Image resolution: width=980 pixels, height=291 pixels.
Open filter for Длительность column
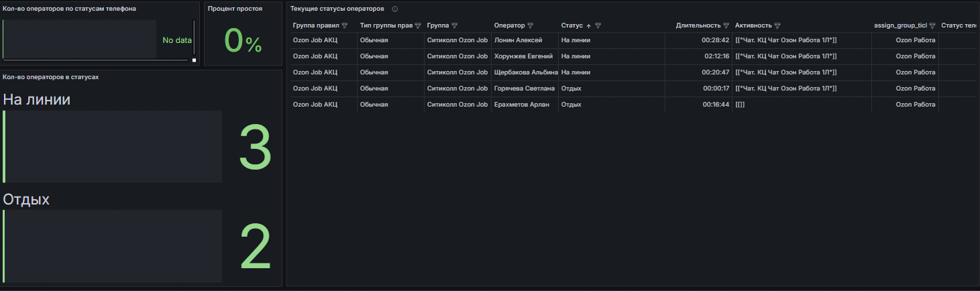(x=726, y=25)
